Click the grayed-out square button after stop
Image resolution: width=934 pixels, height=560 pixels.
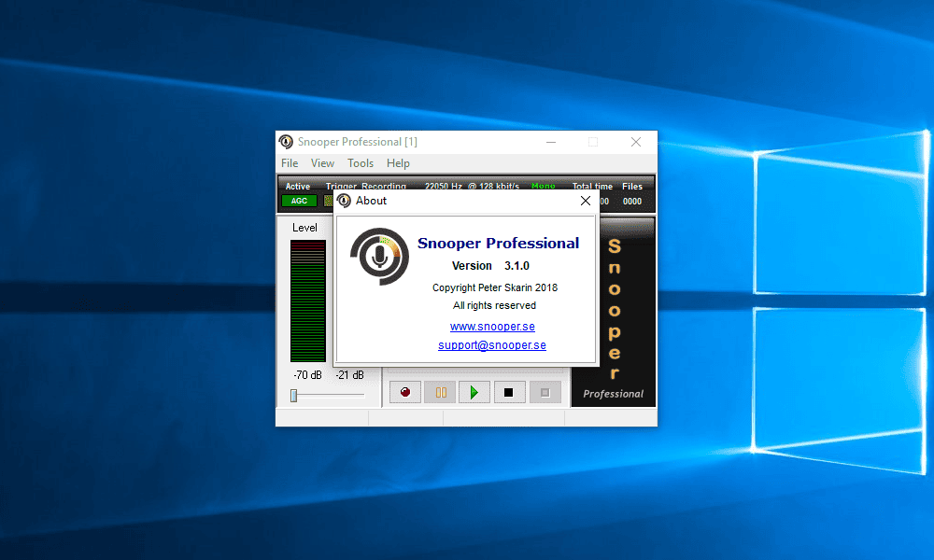545,392
